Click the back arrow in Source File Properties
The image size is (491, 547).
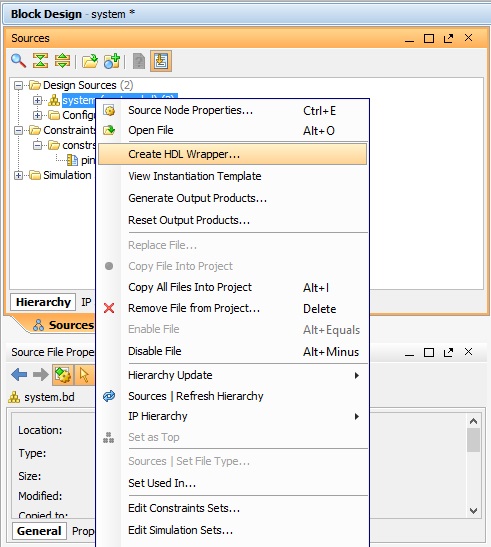19,375
